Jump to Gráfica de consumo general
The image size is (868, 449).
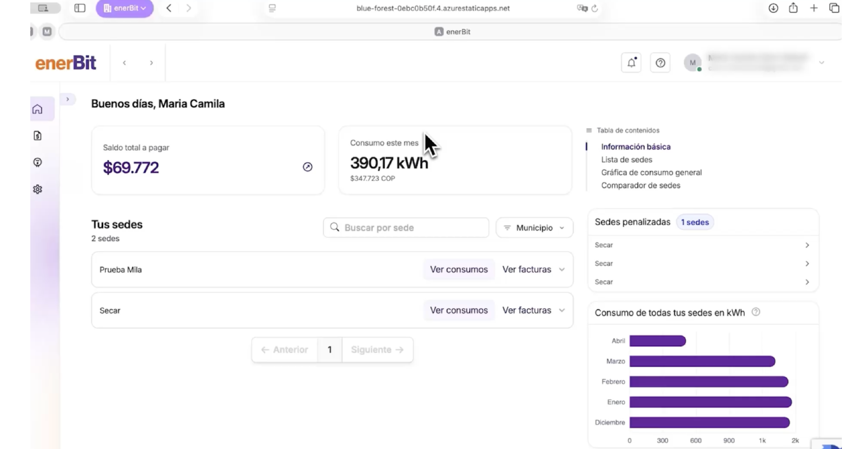point(651,173)
